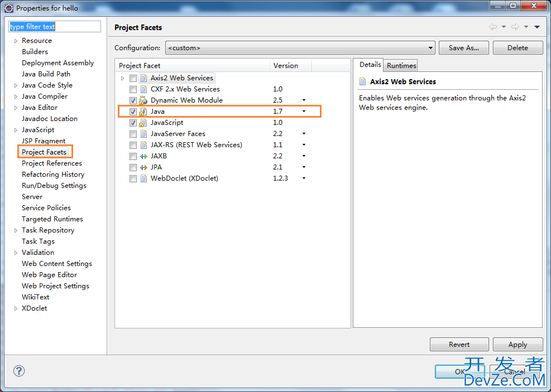This screenshot has width=551, height=392.
Task: Uncheck the Java facet checkbox
Action: tap(133, 112)
